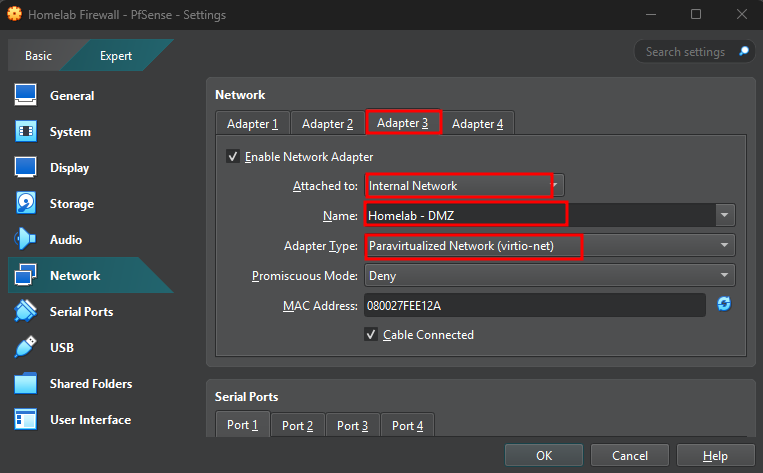Open the Display monitor icon
Screen dimensions: 763x473
pyautogui.click(x=25, y=167)
